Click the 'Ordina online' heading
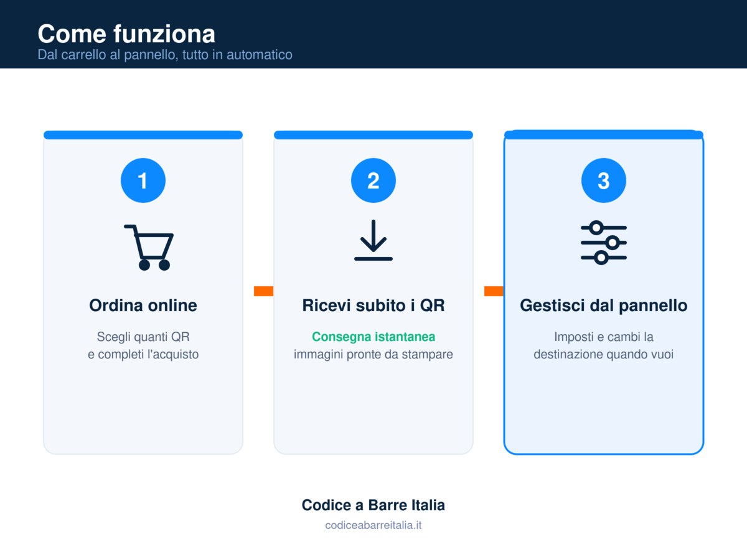 (143, 306)
